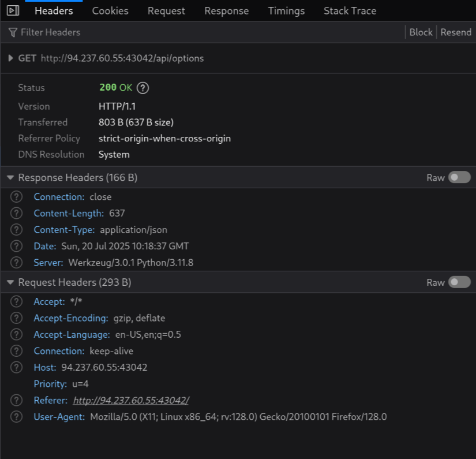Collapse the Request Headers section
The image size is (476, 459).
(10, 282)
